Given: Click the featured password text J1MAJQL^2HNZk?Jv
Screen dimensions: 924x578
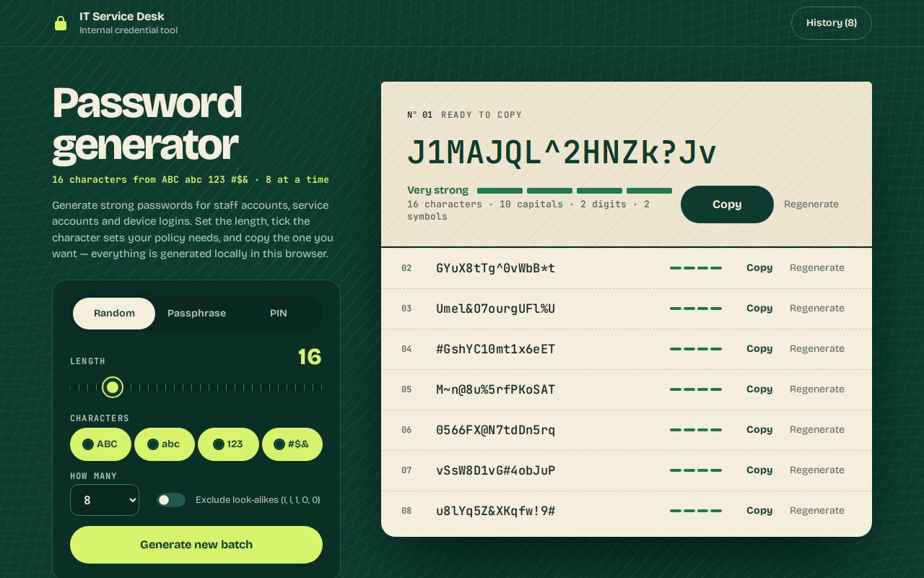Looking at the screenshot, I should point(562,152).
